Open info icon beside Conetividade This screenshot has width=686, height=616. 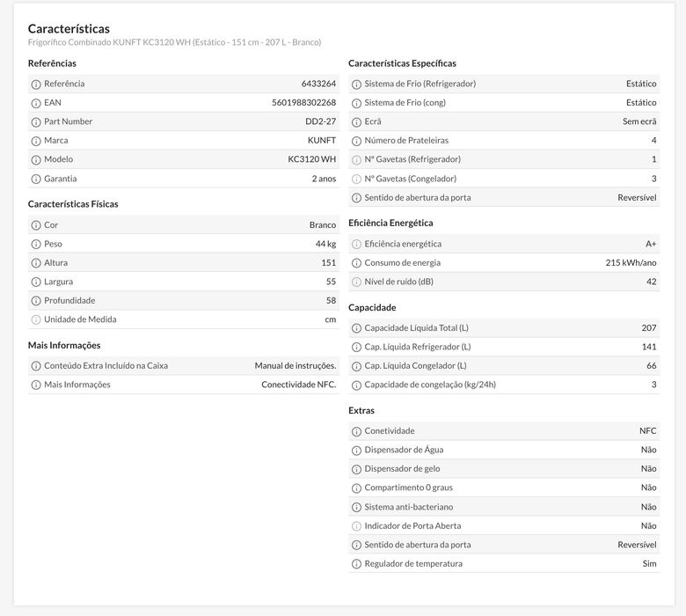[356, 431]
